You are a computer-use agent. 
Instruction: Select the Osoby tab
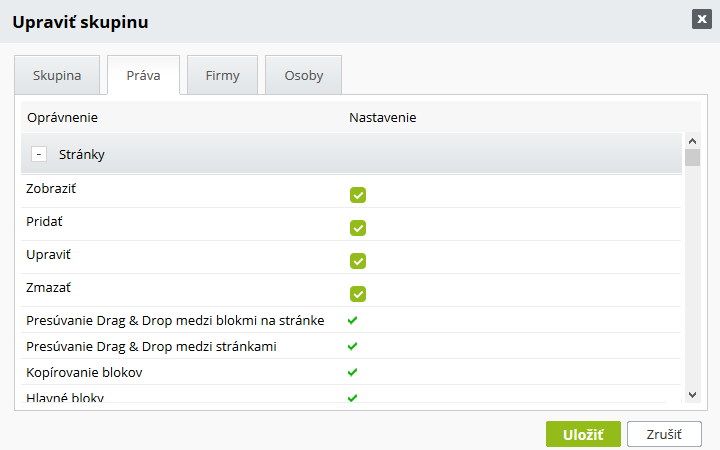click(x=303, y=75)
